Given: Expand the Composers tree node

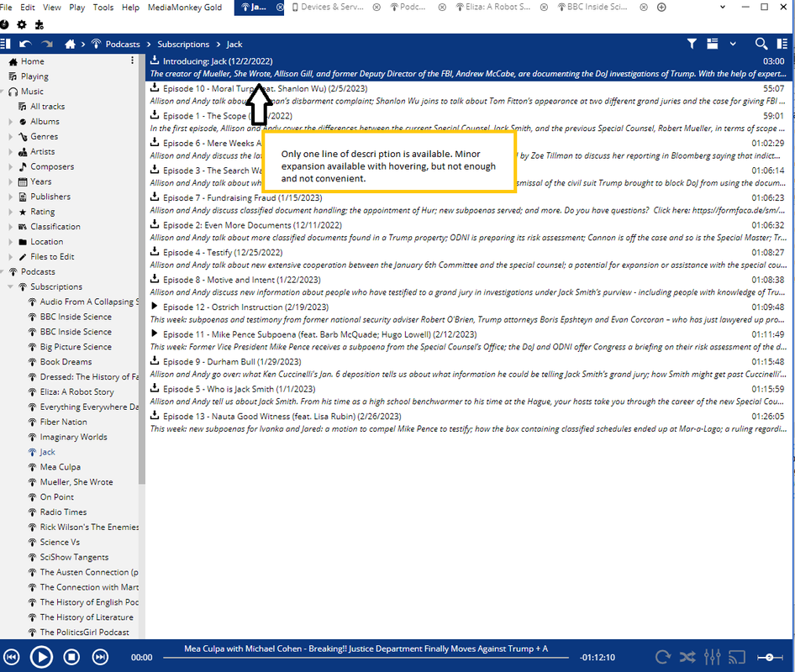Looking at the screenshot, I should pyautogui.click(x=11, y=166).
